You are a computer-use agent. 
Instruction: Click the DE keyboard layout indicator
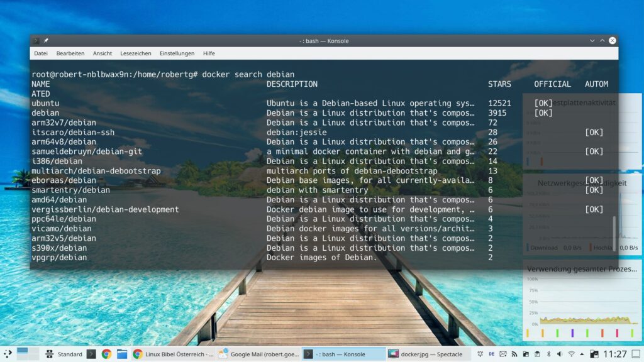tap(491, 354)
